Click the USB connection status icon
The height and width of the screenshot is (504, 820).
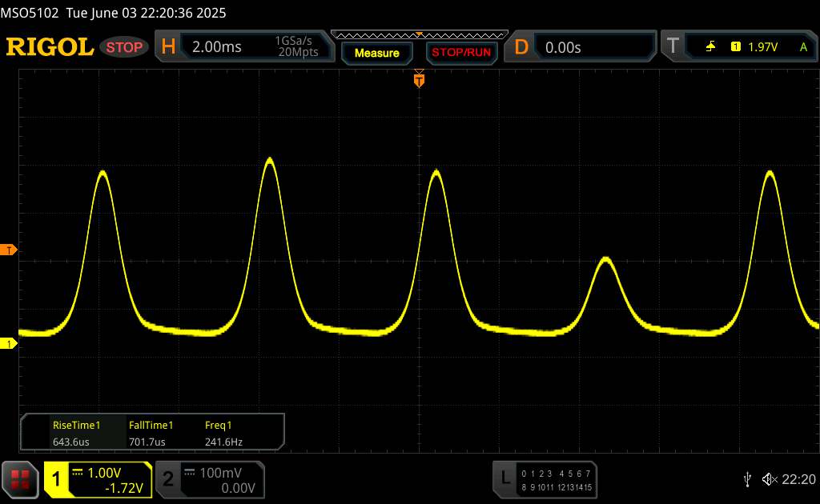[747, 478]
